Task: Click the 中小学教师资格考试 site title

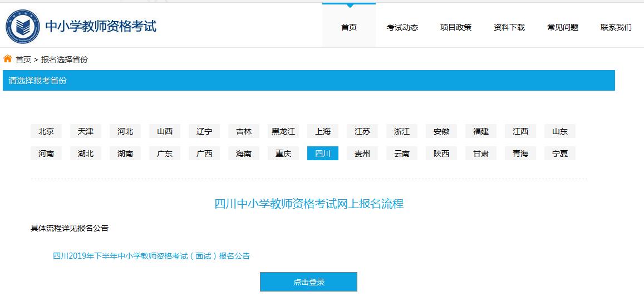Action: click(101, 26)
